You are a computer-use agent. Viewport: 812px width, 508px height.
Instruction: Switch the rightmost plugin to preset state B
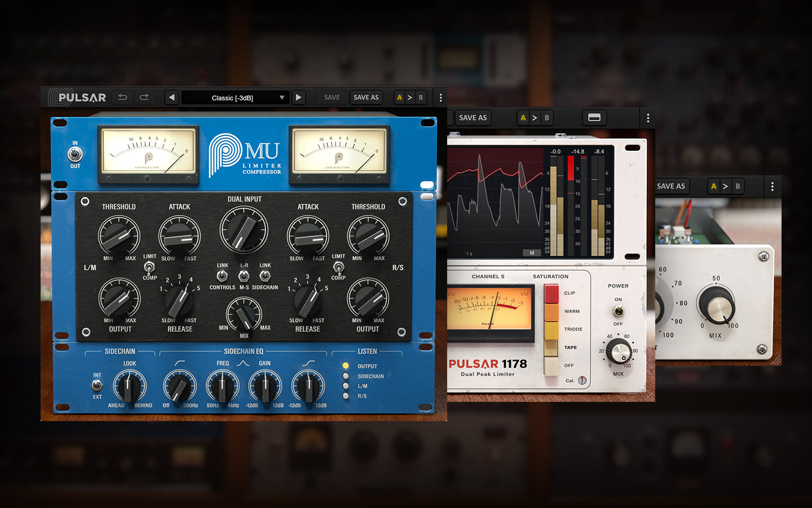(x=737, y=186)
